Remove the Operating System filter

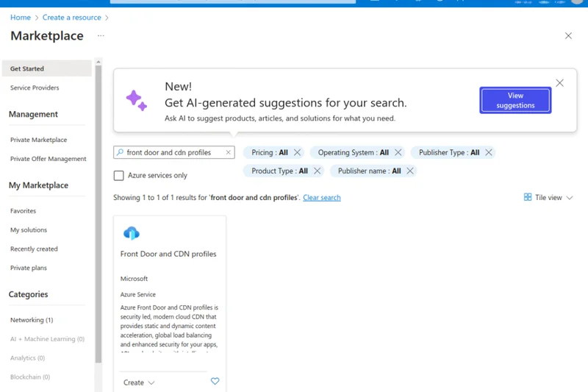coord(398,152)
